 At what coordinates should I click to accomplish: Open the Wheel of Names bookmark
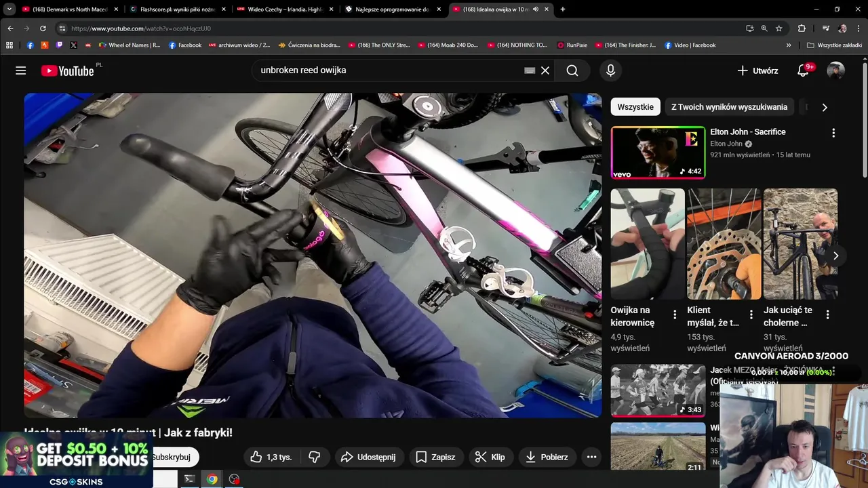[130, 45]
